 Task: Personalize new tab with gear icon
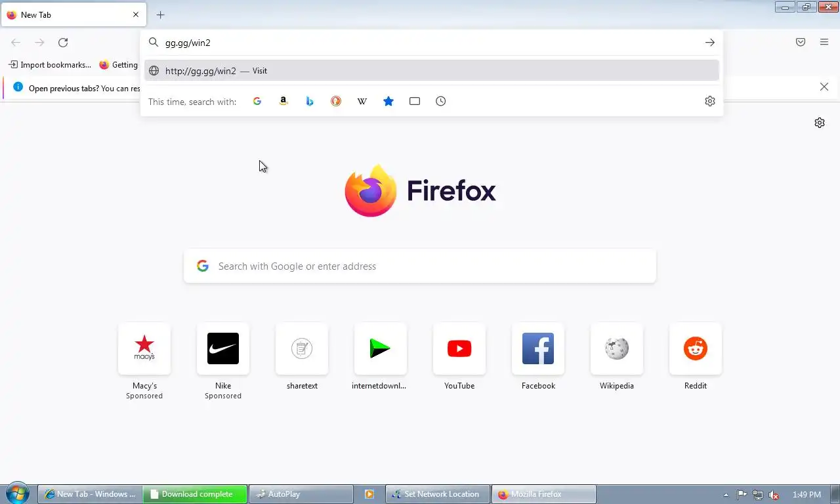coord(820,123)
